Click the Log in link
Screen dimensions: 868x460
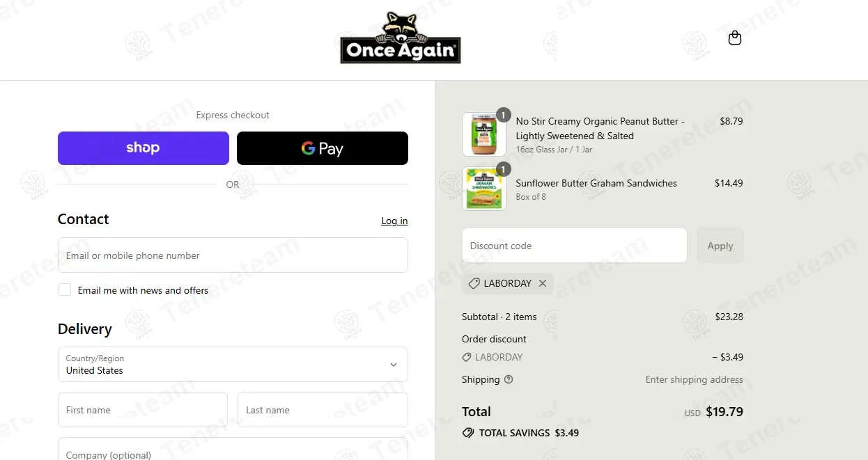394,221
